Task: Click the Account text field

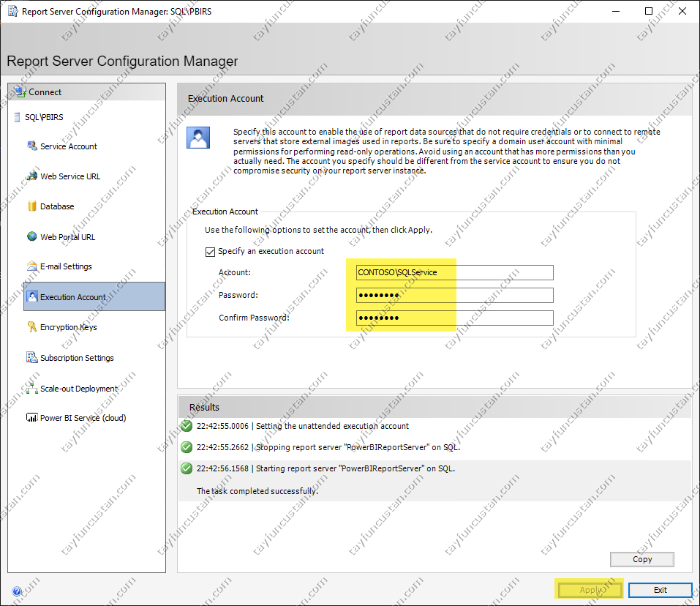Action: (454, 272)
